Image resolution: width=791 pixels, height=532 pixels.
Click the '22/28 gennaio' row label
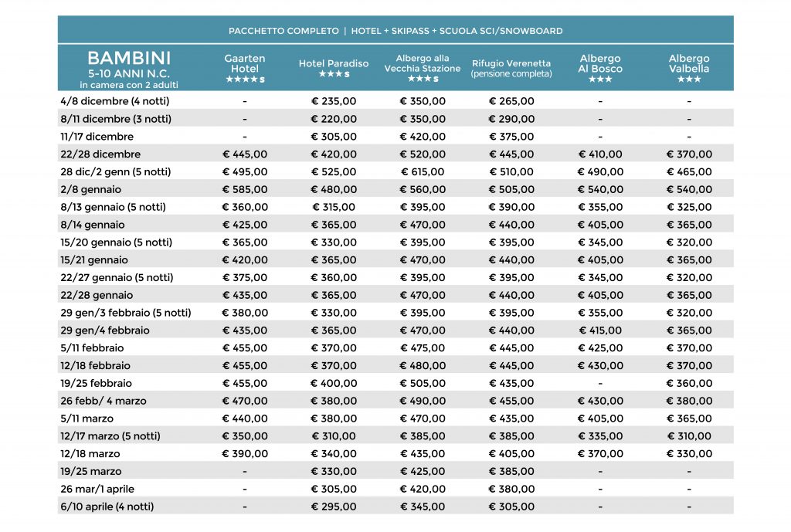tap(97, 296)
